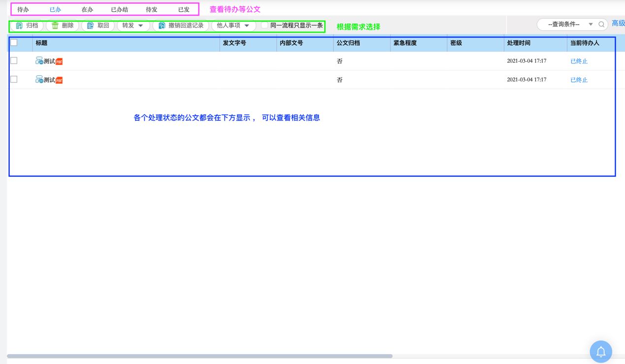Click the horizontal scrollbar at bottom
625x364 pixels.
[199, 356]
